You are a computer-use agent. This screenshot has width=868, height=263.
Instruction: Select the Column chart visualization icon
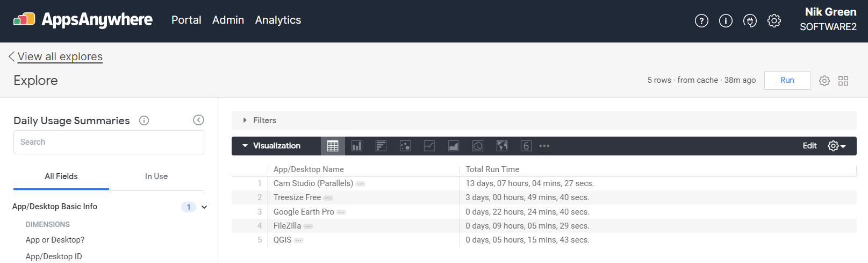pos(357,146)
